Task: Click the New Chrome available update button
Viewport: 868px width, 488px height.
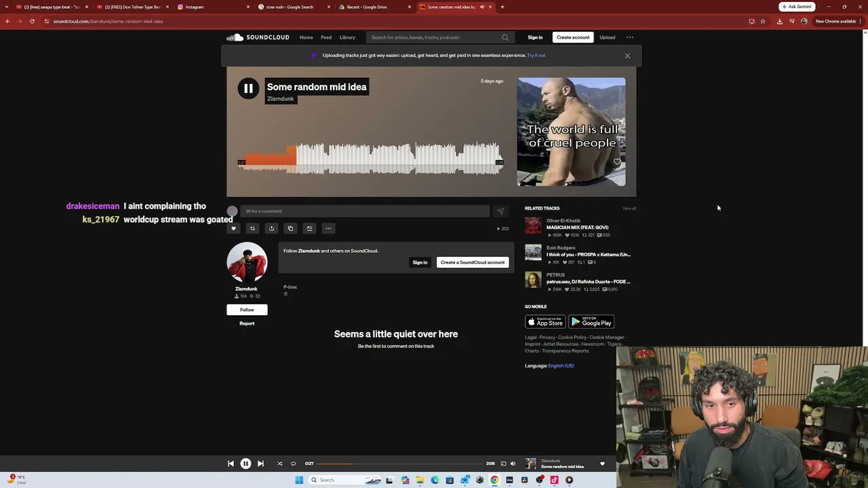Action: 839,21
